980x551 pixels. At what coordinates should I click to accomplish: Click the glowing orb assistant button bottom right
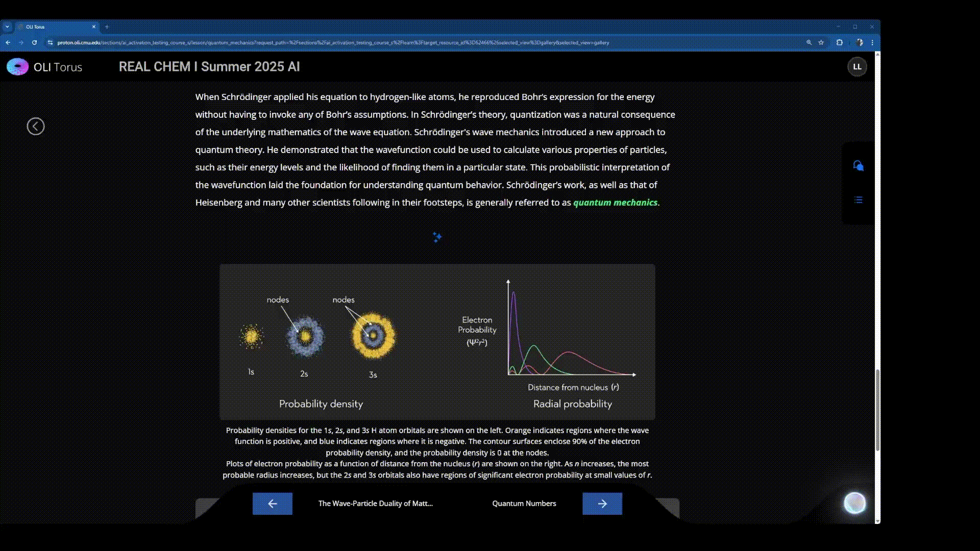(854, 503)
